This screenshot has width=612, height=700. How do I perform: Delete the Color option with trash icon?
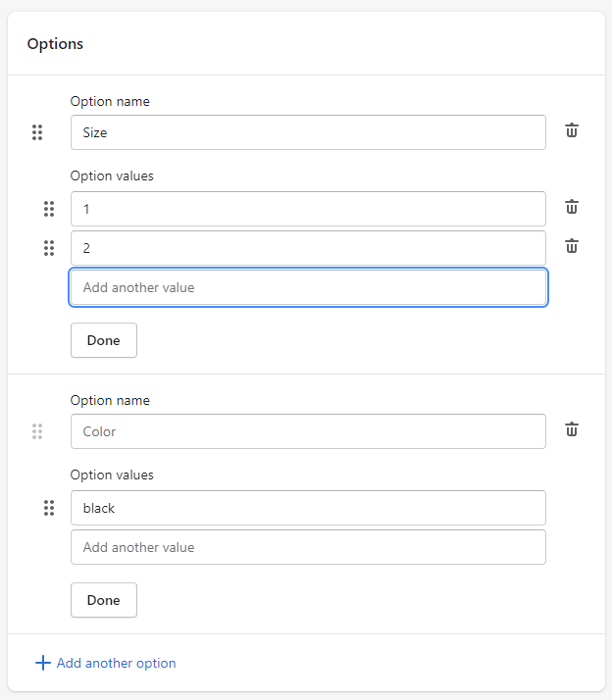point(572,429)
